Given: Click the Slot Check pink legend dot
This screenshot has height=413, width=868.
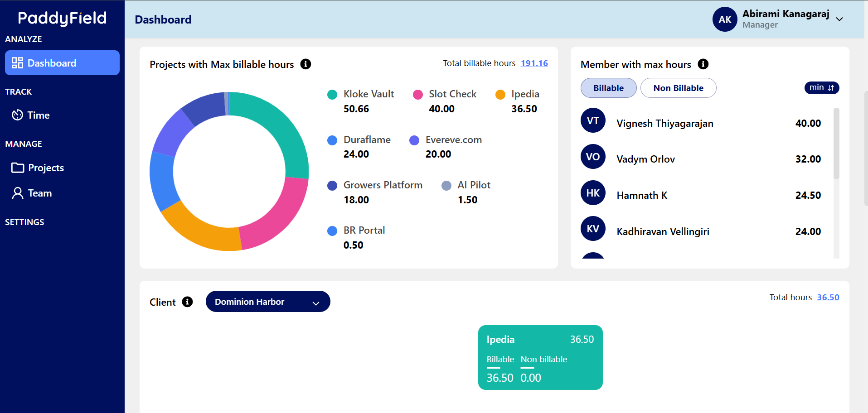Looking at the screenshot, I should (x=418, y=94).
